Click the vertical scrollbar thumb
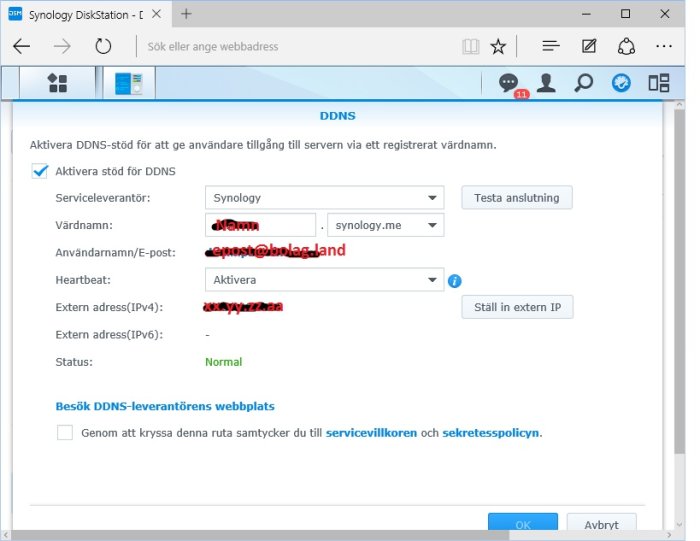 coord(679,281)
